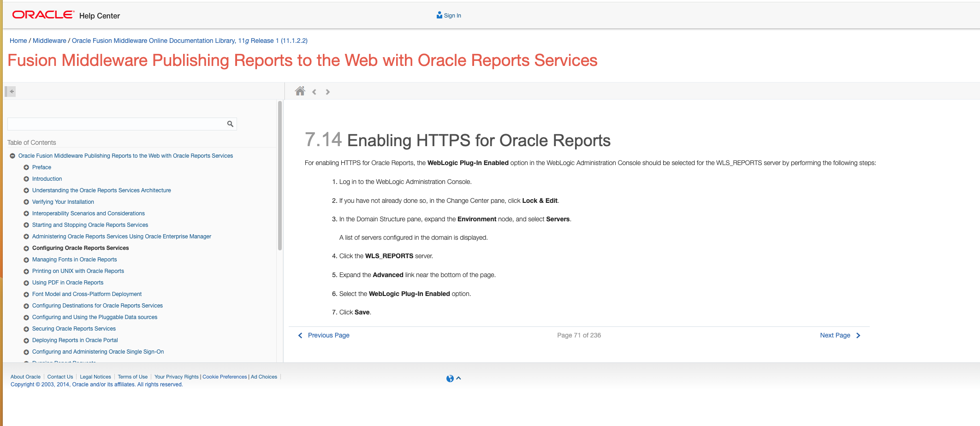Expand Managing Fonts node

[x=26, y=260]
